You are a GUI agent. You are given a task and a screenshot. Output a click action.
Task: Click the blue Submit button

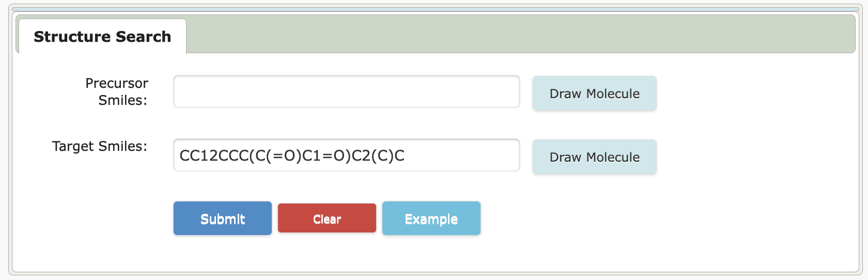tap(223, 219)
